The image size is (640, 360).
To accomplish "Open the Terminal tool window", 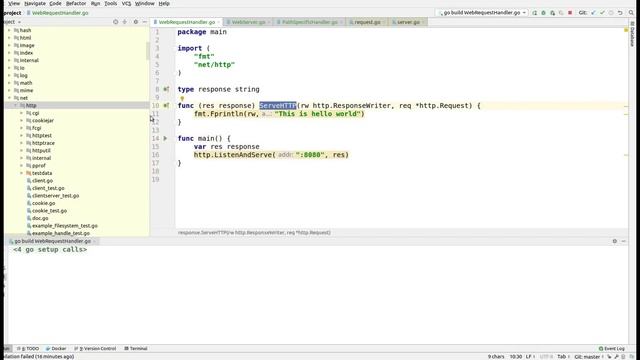I will 136,349.
